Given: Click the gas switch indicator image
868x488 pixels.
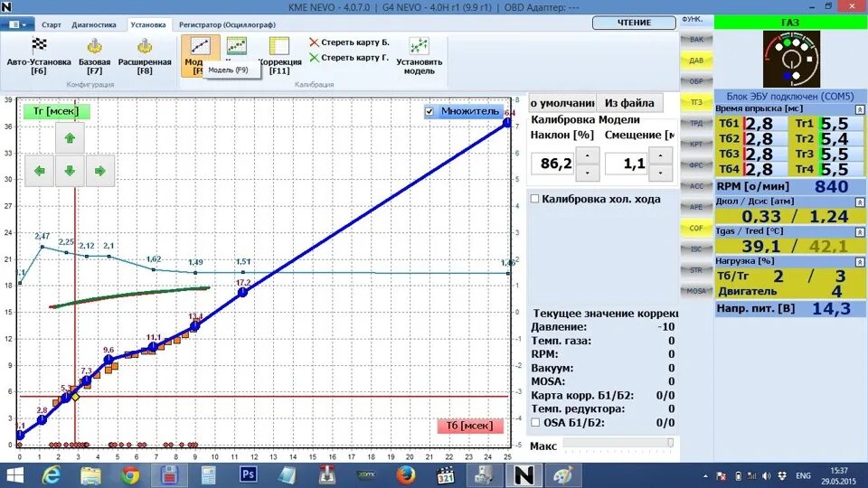Looking at the screenshot, I should (791, 60).
